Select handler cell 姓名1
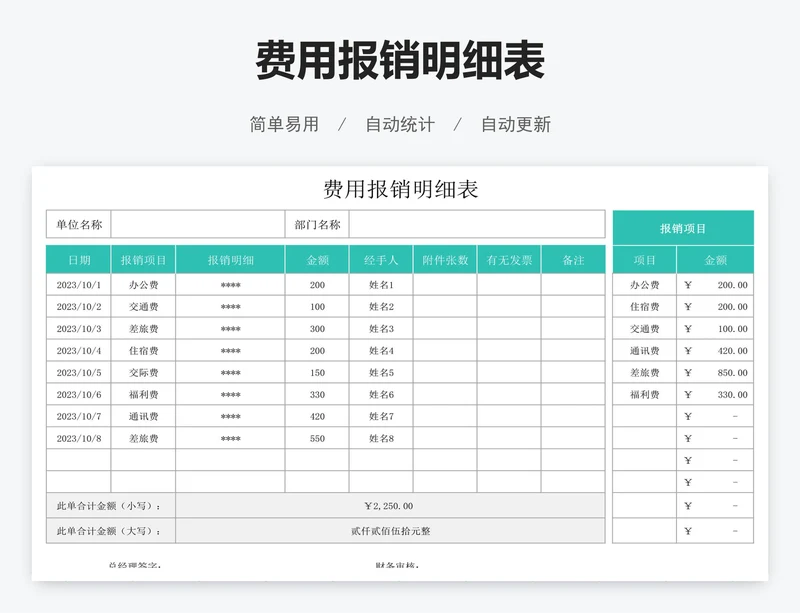 point(381,285)
